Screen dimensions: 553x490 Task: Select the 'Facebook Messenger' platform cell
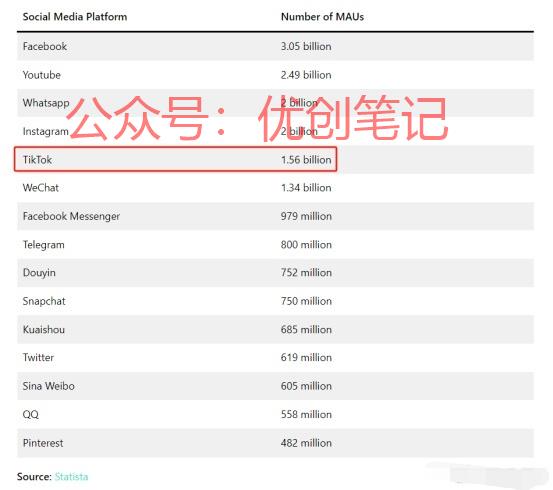pos(71,216)
